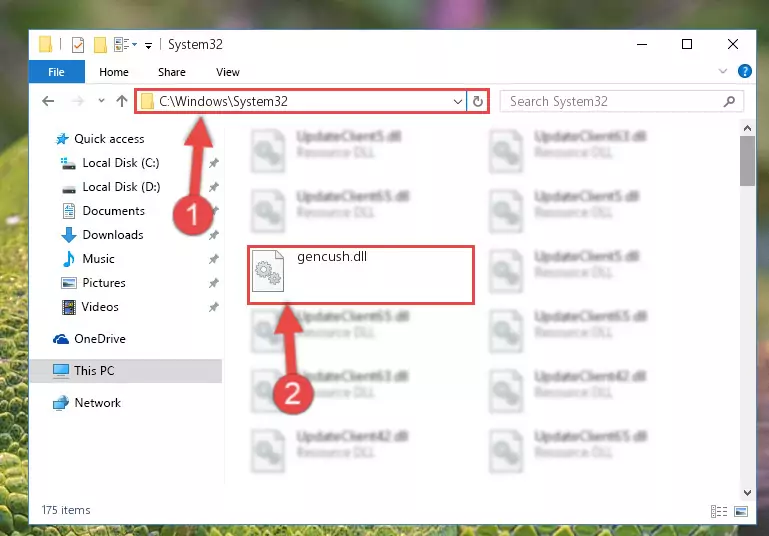
Task: Close the System32 window
Action: [x=733, y=45]
